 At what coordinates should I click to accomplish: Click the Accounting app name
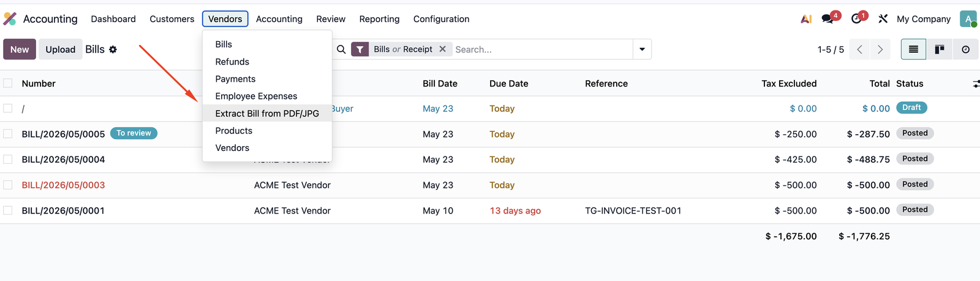click(x=50, y=19)
